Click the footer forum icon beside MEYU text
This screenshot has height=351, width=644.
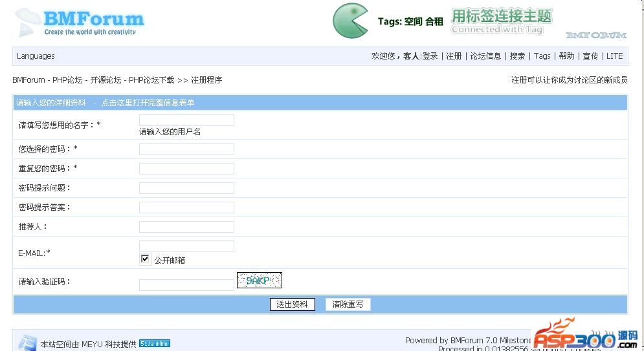tap(28, 343)
